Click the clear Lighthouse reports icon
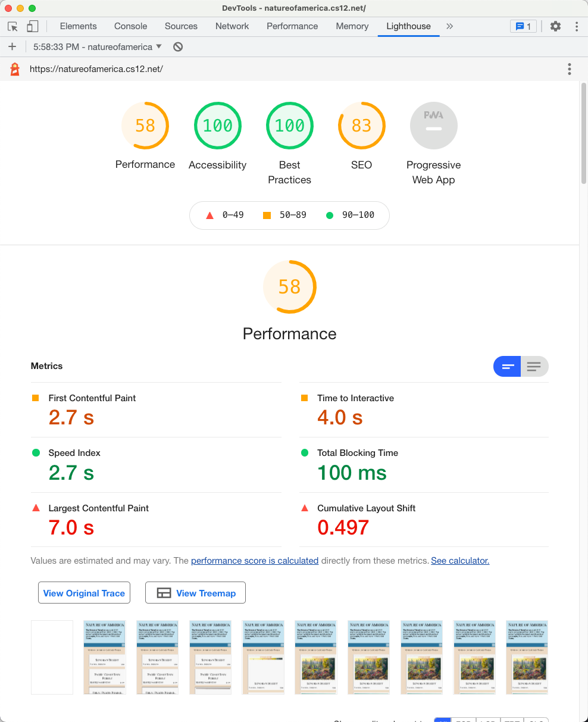 click(177, 46)
